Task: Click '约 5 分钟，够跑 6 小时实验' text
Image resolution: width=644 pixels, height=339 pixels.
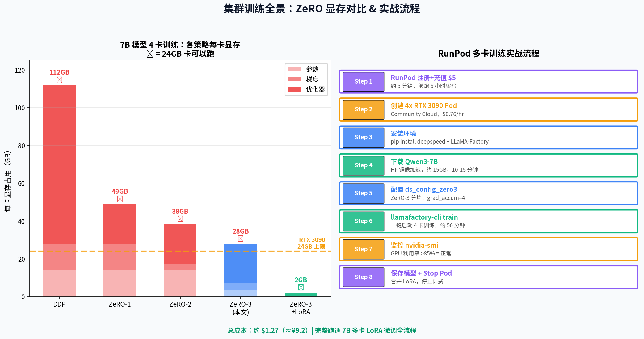Action: click(423, 86)
